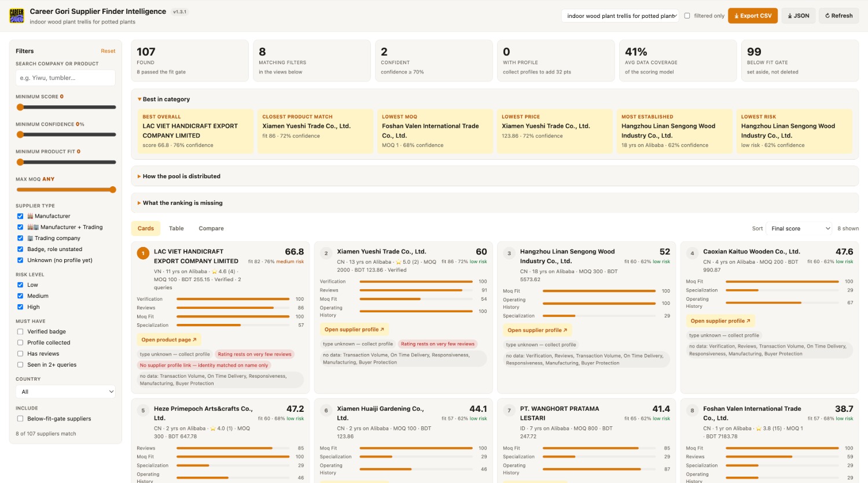The width and height of the screenshot is (868, 483).
Task: Click 'No supplier profile link' warning tag
Action: 204,366
